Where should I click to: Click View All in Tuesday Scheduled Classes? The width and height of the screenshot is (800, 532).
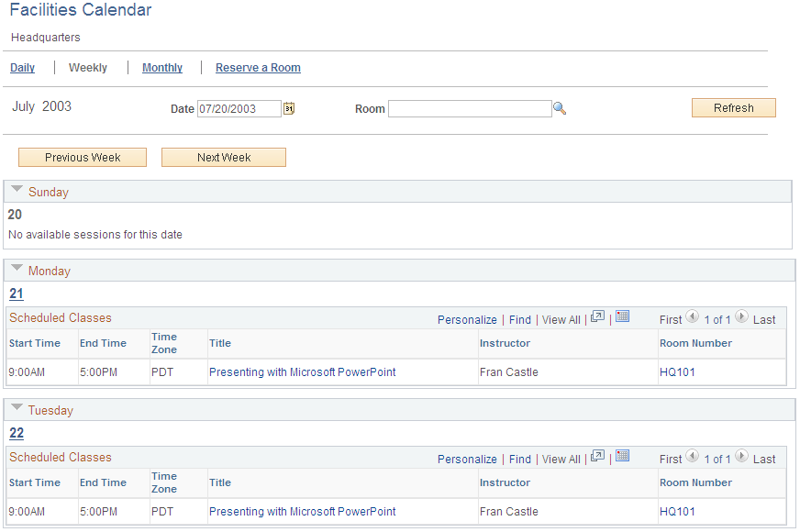[x=561, y=459]
